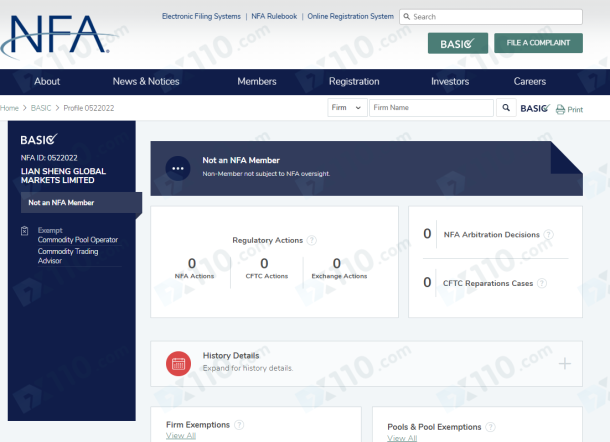Click Not an NFA Member banner heading
Image resolution: width=610 pixels, height=442 pixels.
point(241,160)
